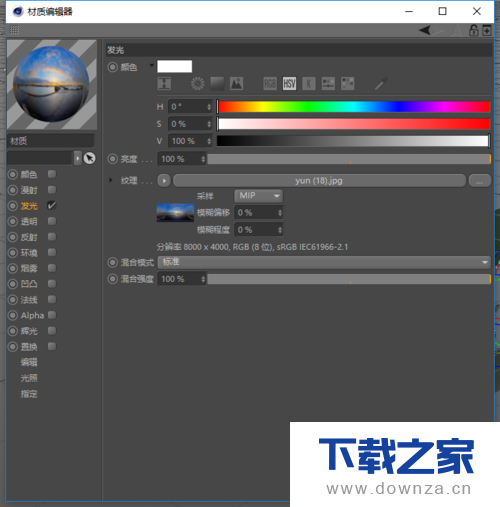Click the material sphere preview

(x=52, y=84)
